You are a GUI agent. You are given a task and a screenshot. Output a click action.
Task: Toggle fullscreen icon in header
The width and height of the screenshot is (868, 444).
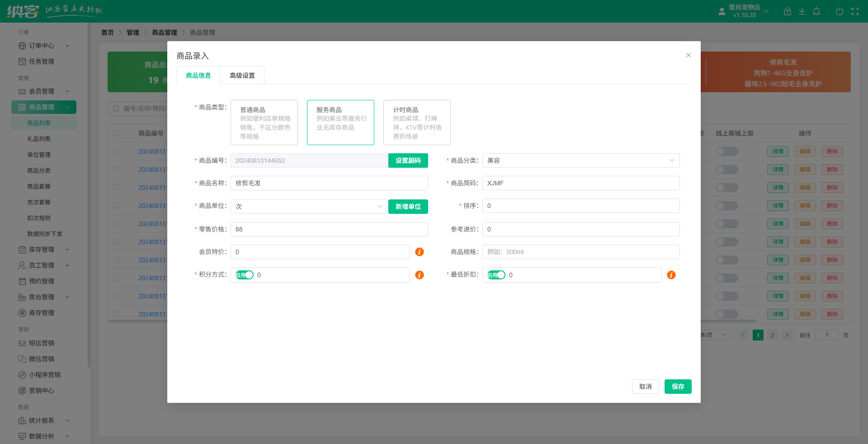(855, 11)
